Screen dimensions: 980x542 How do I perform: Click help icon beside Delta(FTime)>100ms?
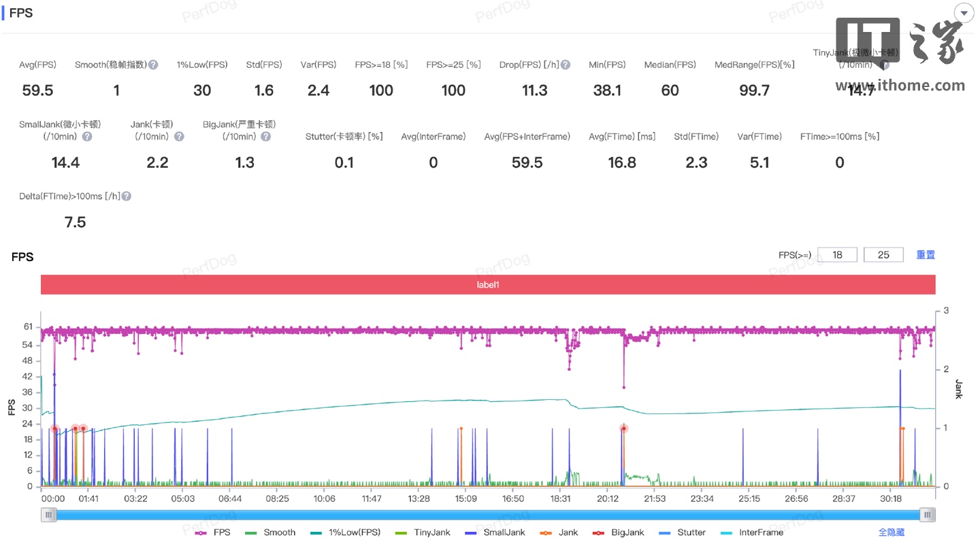click(127, 197)
